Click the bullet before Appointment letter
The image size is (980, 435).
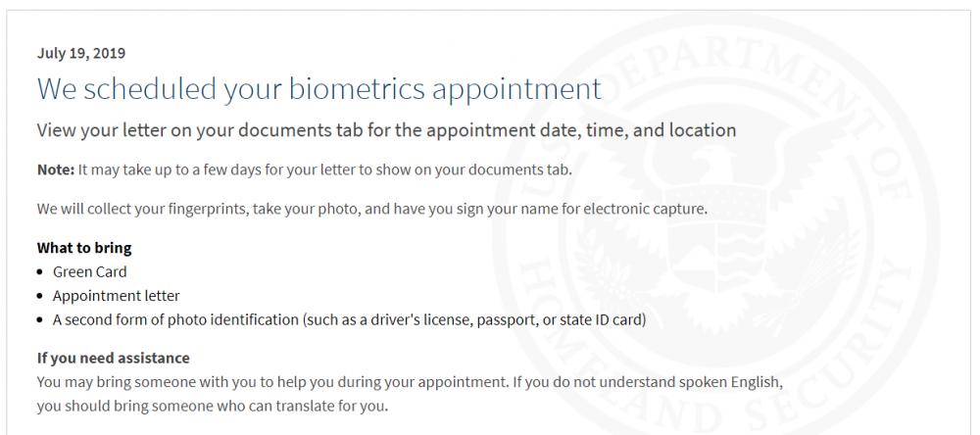tap(40, 296)
